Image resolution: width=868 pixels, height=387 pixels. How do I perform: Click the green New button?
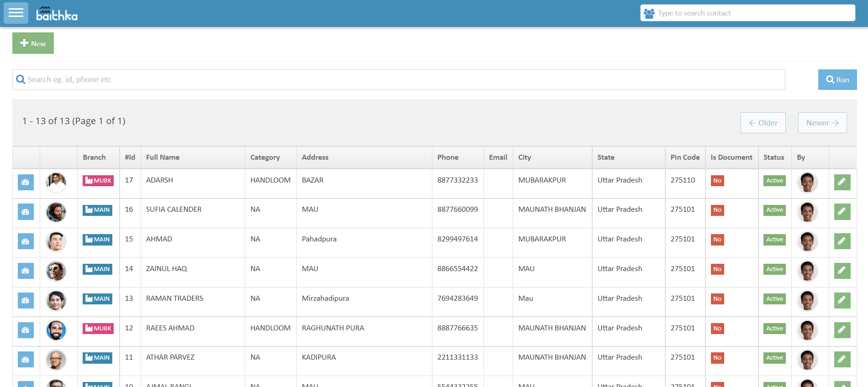click(x=33, y=43)
